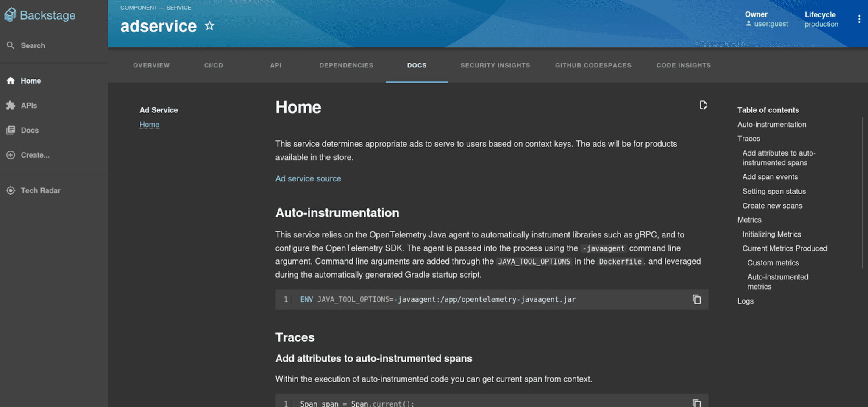The height and width of the screenshot is (407, 868).
Task: Open the Security Insights tab
Action: (x=495, y=65)
